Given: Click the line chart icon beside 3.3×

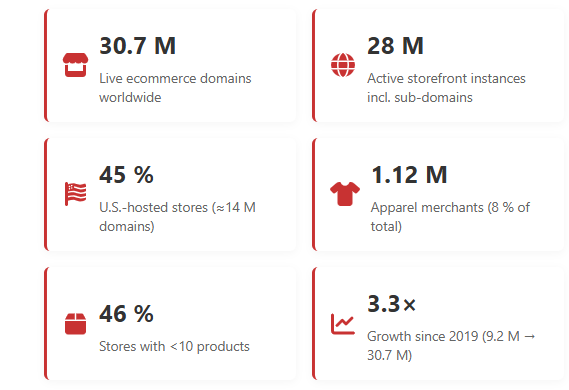Looking at the screenshot, I should pyautogui.click(x=343, y=323).
